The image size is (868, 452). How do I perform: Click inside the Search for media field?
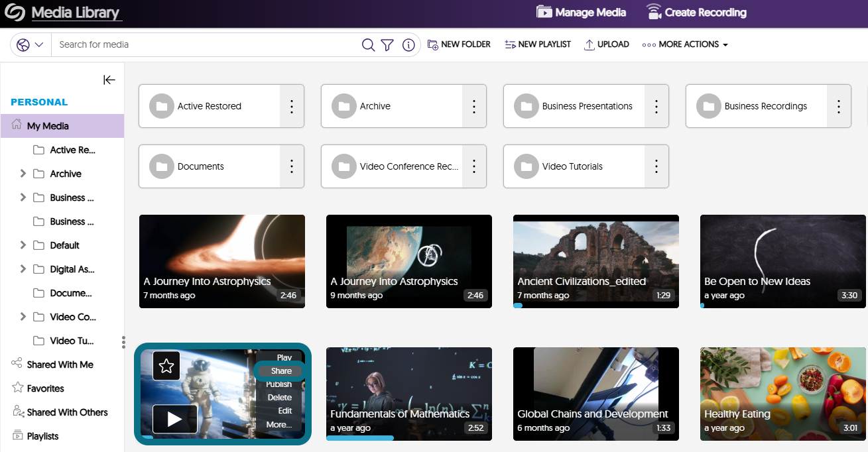pos(206,45)
